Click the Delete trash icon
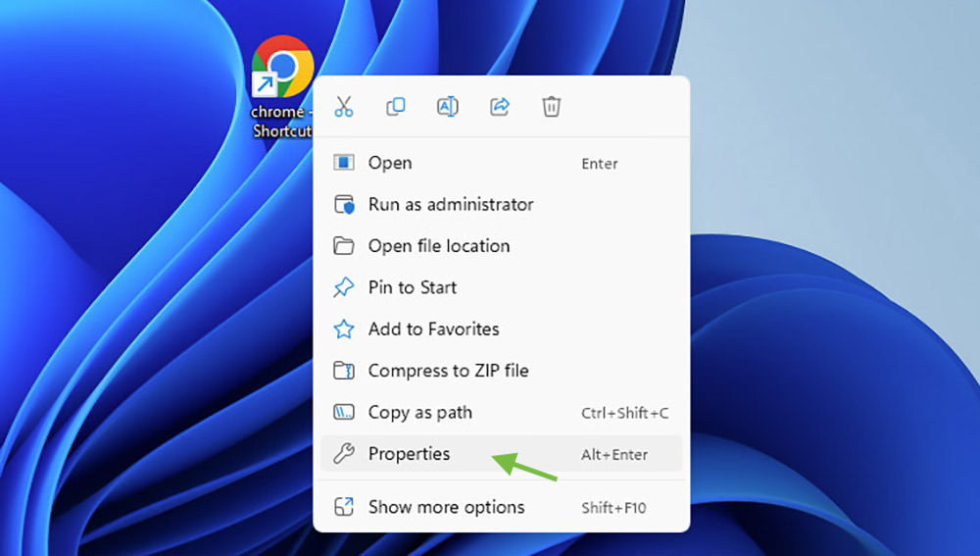 click(551, 106)
